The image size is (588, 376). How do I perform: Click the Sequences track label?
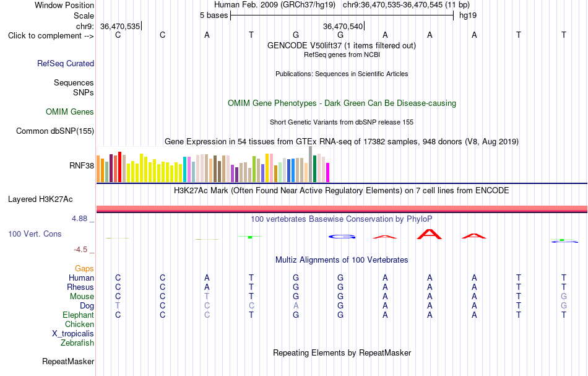point(74,82)
